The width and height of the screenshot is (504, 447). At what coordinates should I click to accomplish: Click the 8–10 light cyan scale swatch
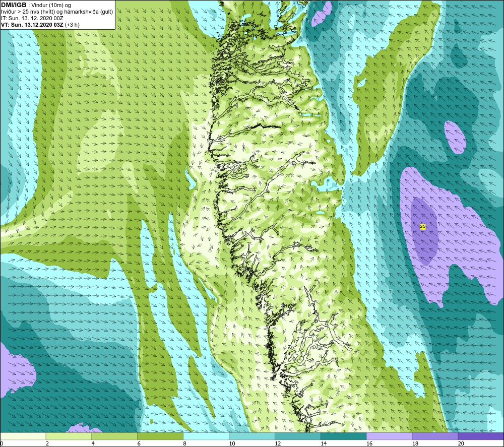[206, 436]
